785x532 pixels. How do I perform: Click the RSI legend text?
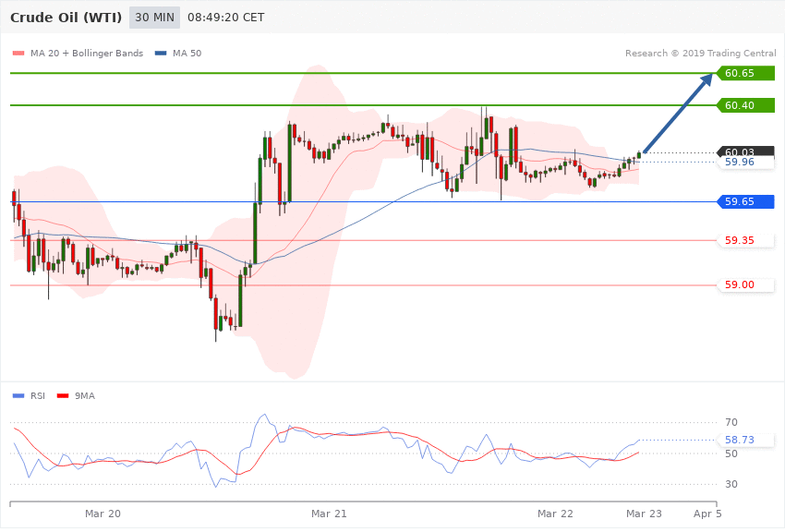tap(38, 396)
